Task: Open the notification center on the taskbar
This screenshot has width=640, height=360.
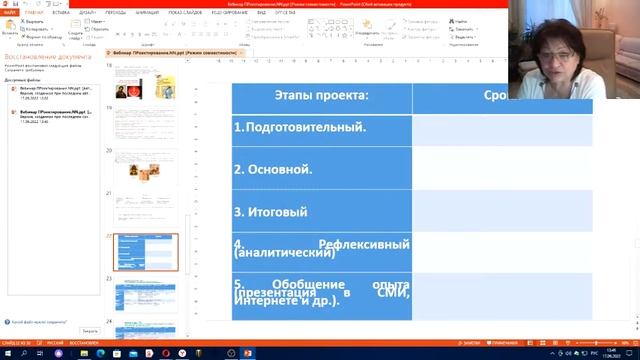Action: [x=629, y=353]
